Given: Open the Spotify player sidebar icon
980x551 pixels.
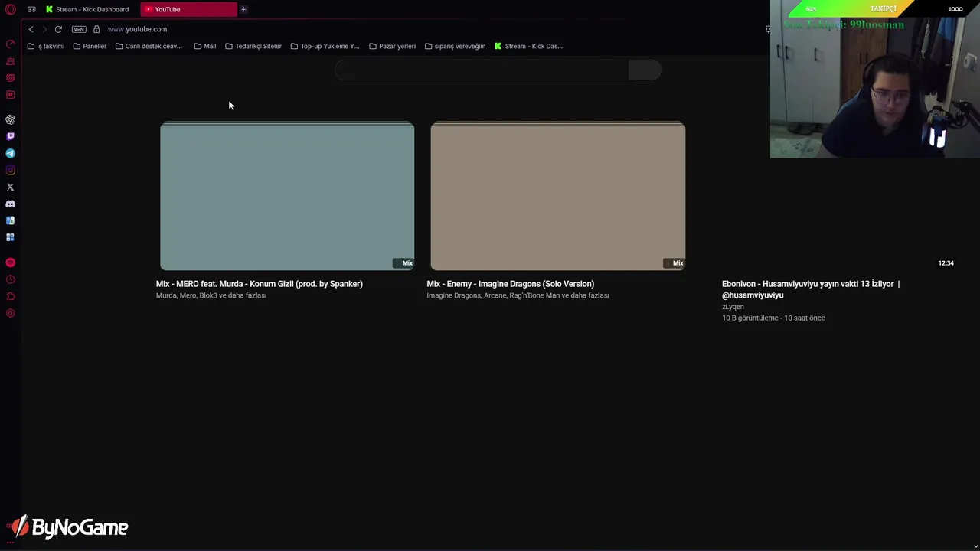Looking at the screenshot, I should (x=10, y=262).
